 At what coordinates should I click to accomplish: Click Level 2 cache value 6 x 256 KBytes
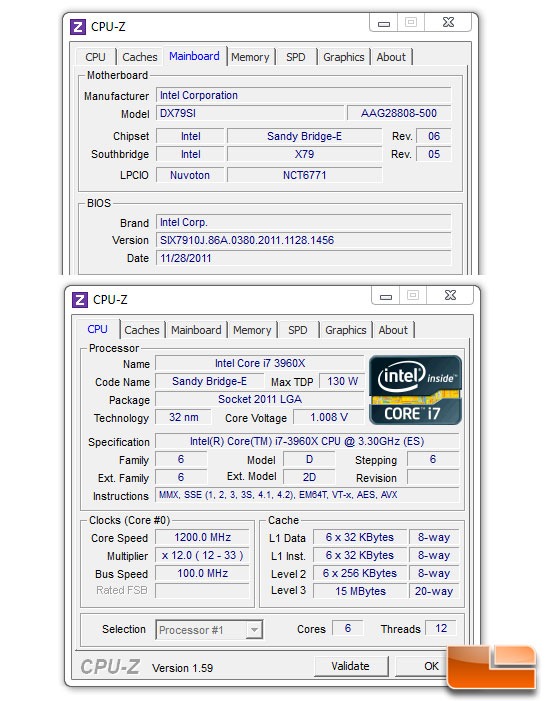pos(360,573)
